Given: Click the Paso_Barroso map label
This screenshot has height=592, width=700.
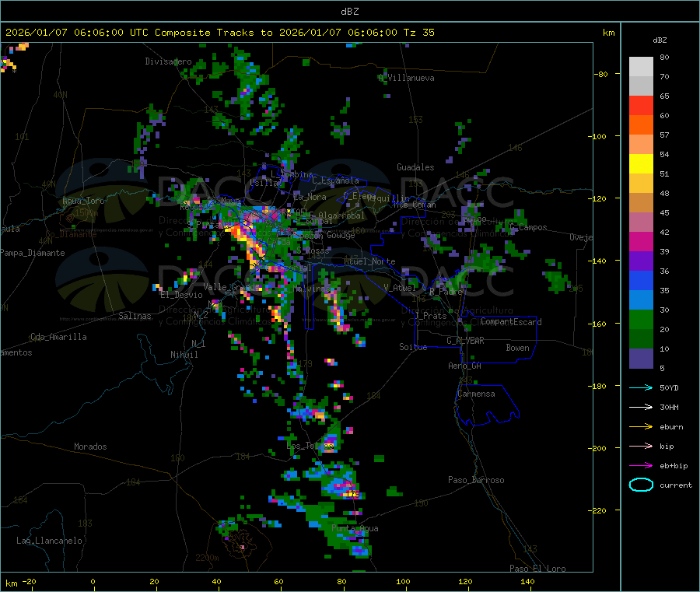Looking at the screenshot, I should click(476, 480).
